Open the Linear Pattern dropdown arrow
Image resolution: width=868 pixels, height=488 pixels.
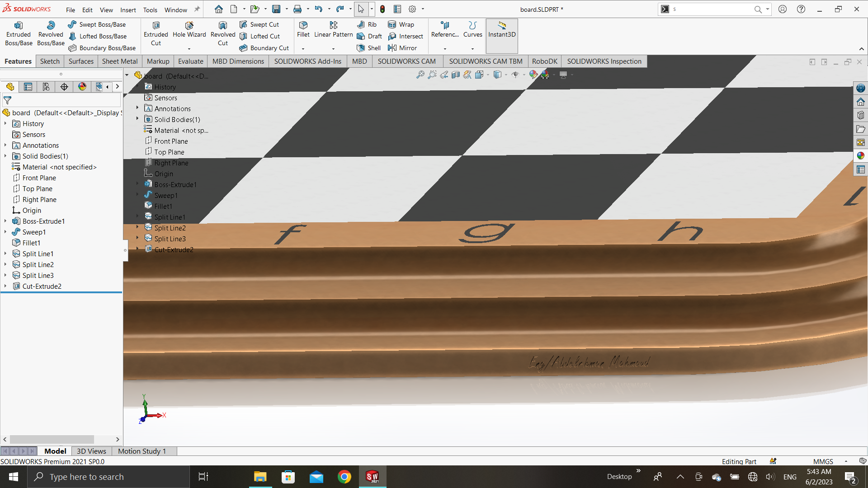334,48
